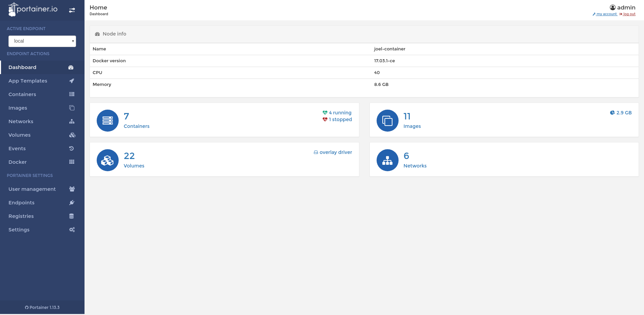Screen dimensions: 644x315
Task: Click the large Images circle icon
Action: coord(387,120)
